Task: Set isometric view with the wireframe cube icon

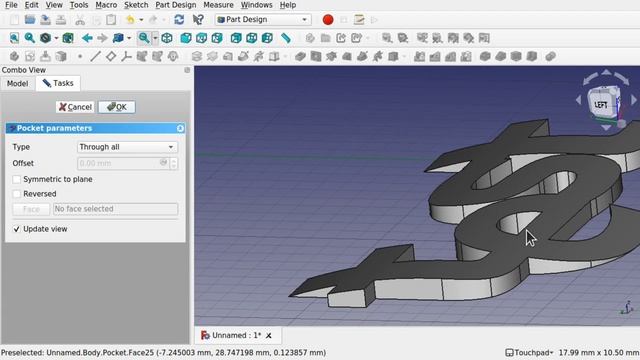Action: pyautogui.click(x=167, y=38)
